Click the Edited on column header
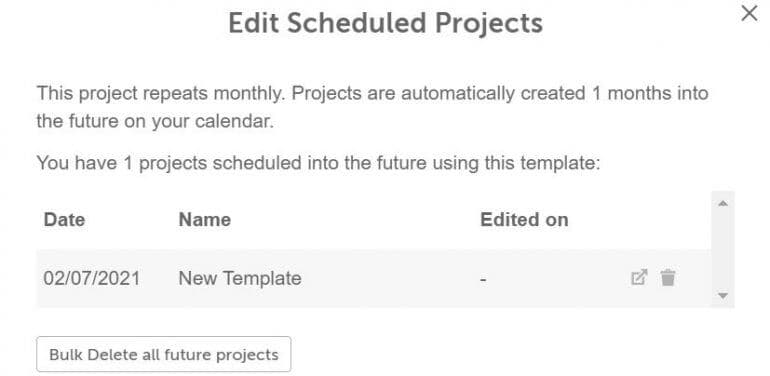Screen dimensions: 770x376 click(524, 219)
